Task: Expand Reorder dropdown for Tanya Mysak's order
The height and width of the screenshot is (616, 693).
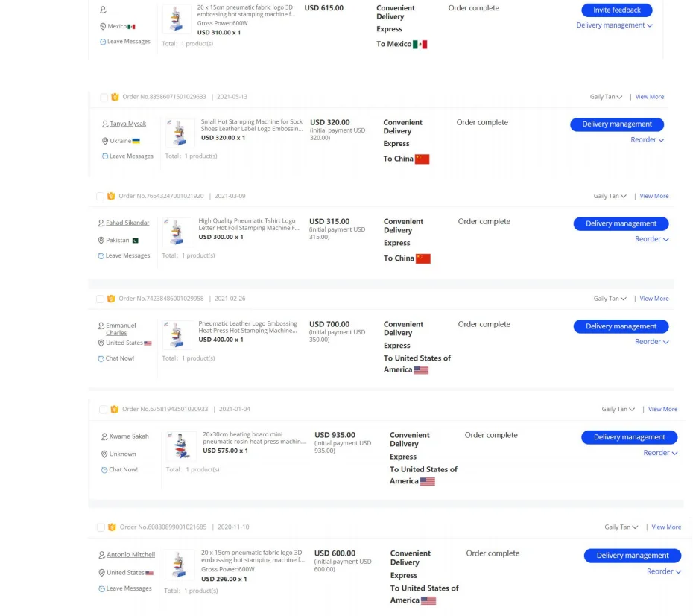Action: pyautogui.click(x=648, y=140)
